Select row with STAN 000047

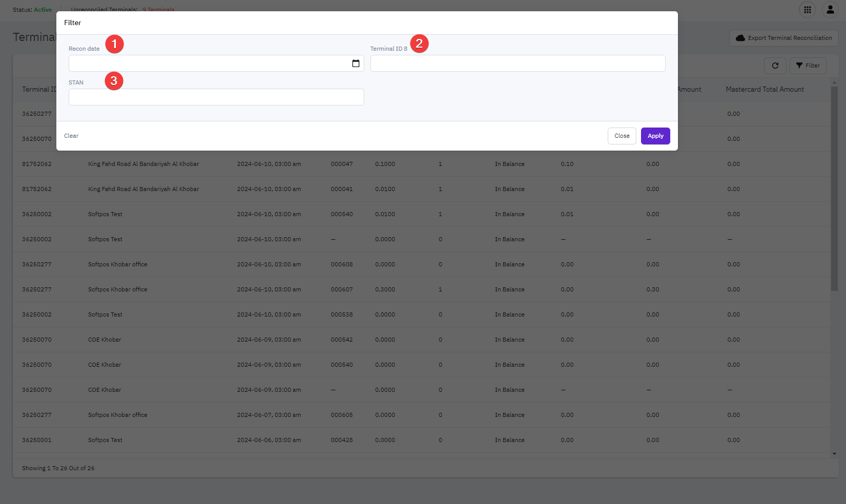(341, 164)
